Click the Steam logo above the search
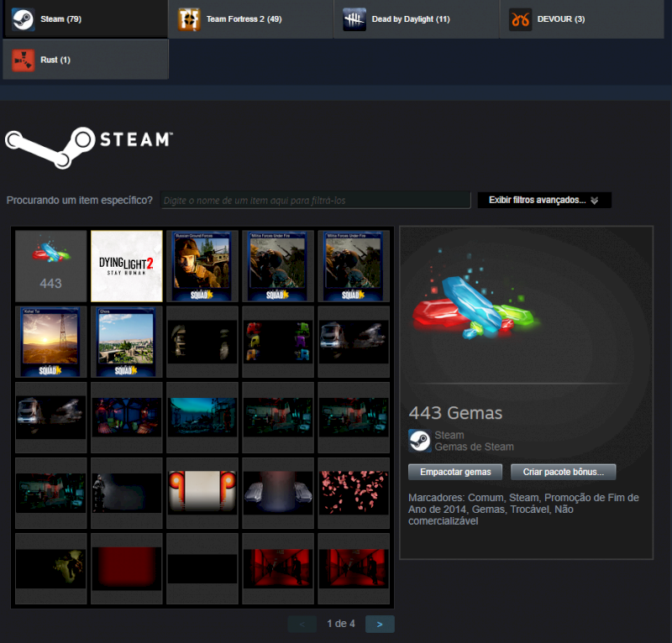 [89, 144]
